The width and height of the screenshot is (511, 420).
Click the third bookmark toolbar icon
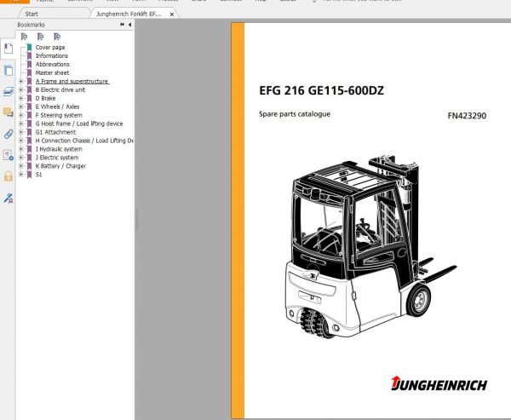point(57,37)
